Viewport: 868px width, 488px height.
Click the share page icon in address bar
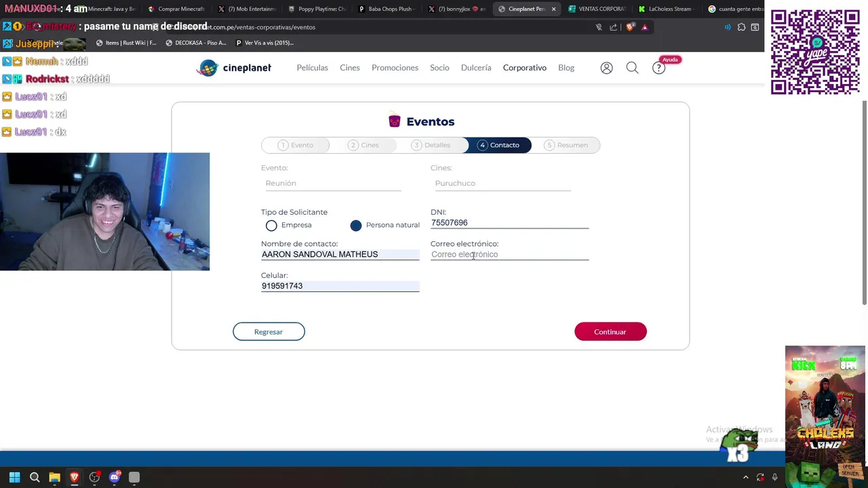pyautogui.click(x=613, y=27)
